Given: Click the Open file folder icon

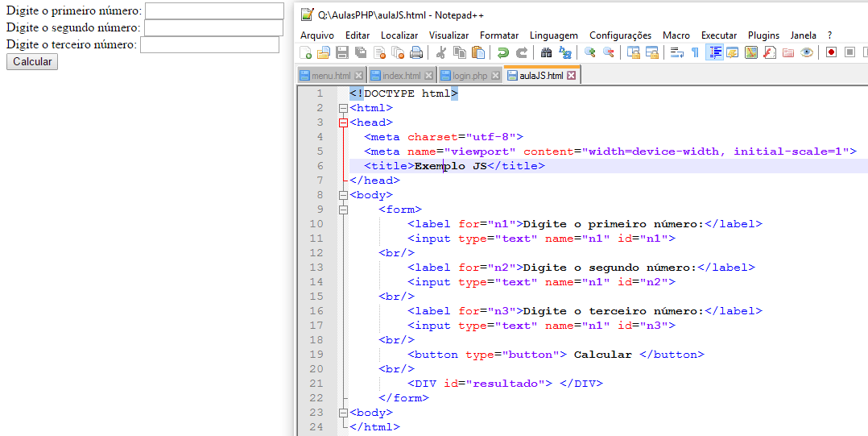Looking at the screenshot, I should pos(324,52).
